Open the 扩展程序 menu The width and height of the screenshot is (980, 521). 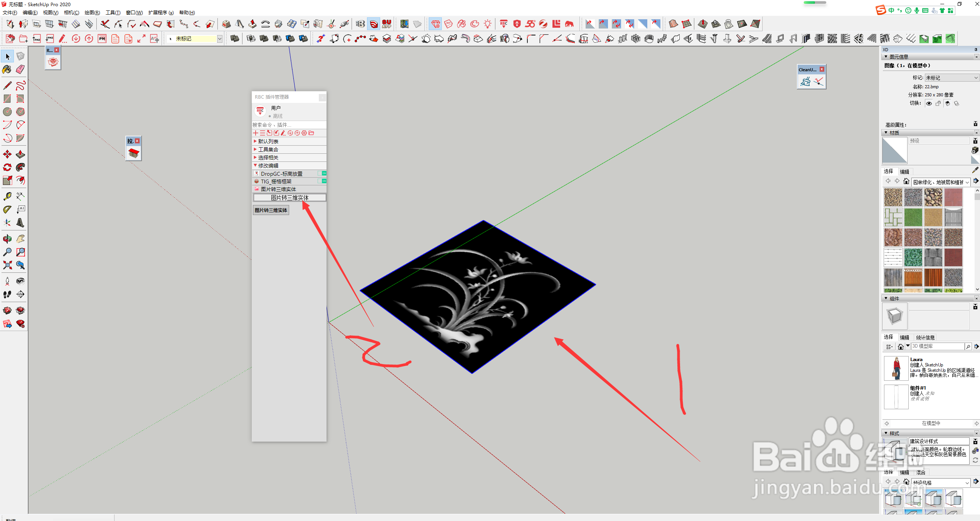160,13
